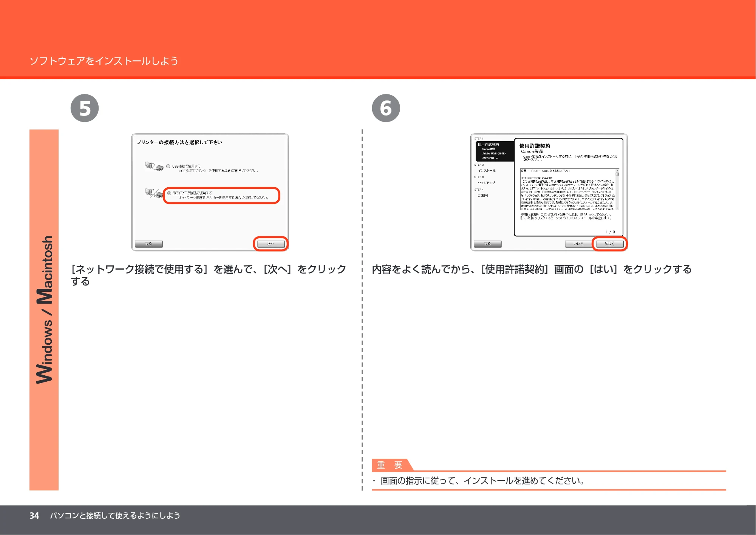Click the Canon製品 entry in step sidebar
Viewport: 756px width, 535px height.
[x=489, y=149]
